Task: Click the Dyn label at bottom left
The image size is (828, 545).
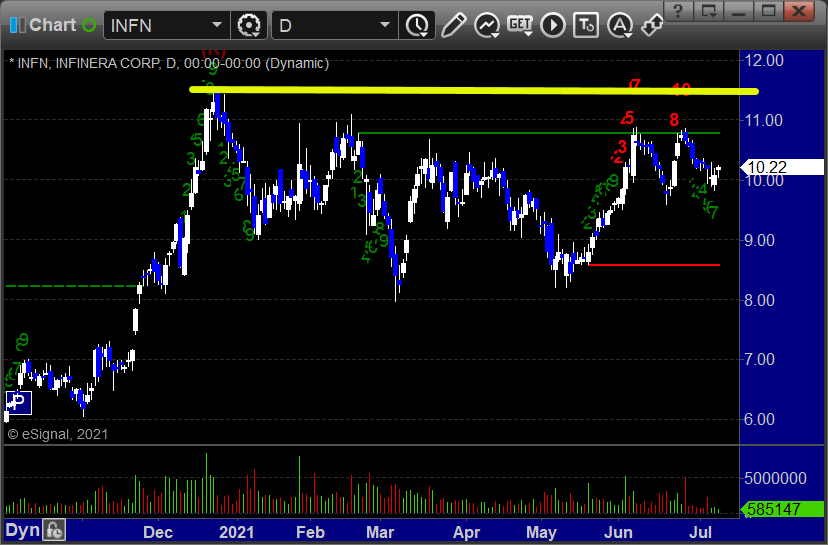Action: pos(23,530)
